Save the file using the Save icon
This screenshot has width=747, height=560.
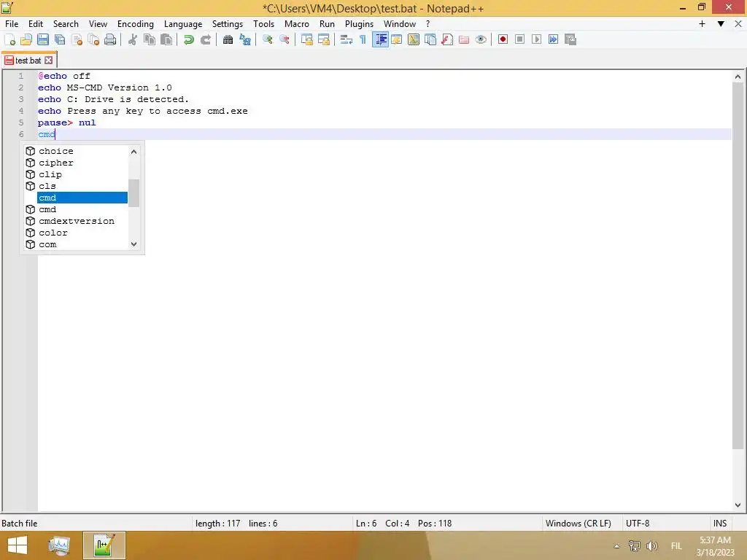[x=43, y=39]
